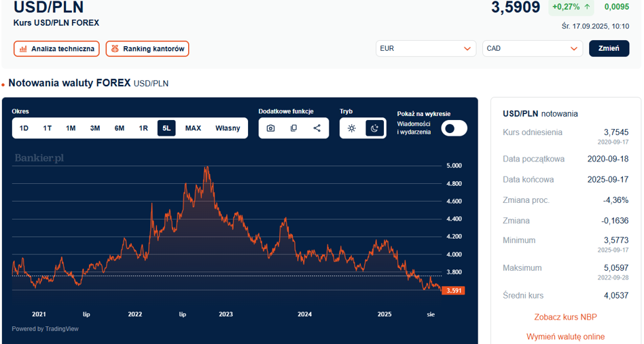Viewport: 644px width, 344px height.
Task: Click the 3.591 current price label
Action: point(453,290)
